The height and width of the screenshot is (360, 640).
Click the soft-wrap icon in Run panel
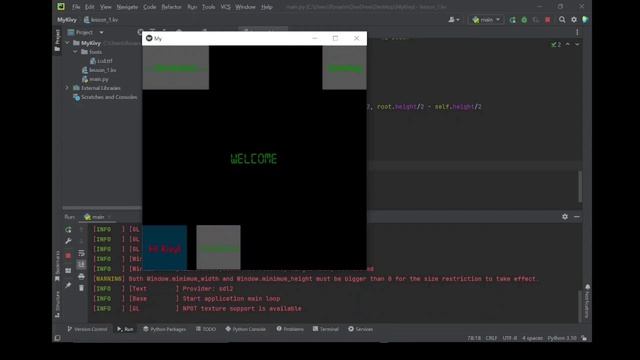[x=81, y=253]
